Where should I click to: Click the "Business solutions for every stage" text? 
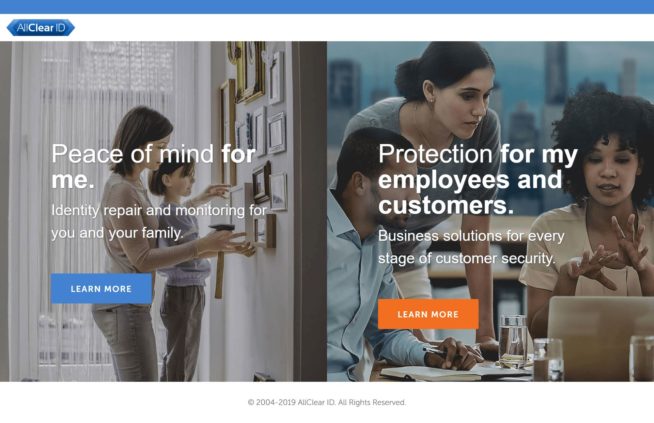[x=471, y=247]
